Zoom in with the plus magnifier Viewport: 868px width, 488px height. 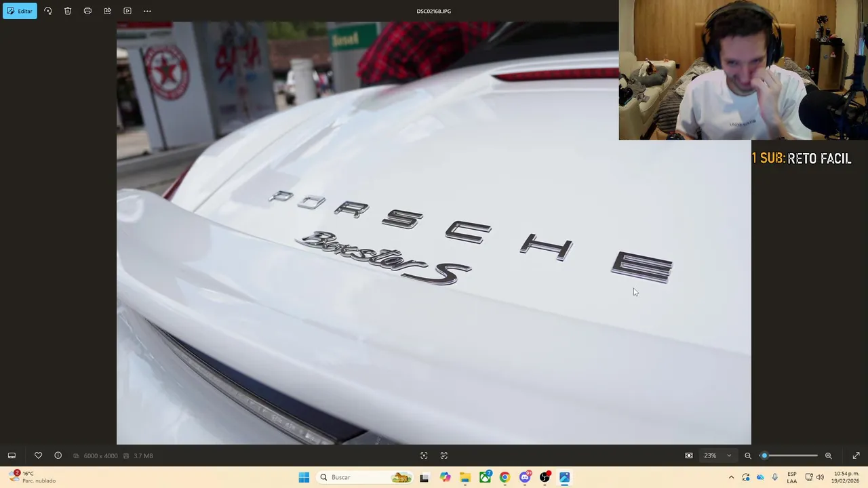click(828, 455)
